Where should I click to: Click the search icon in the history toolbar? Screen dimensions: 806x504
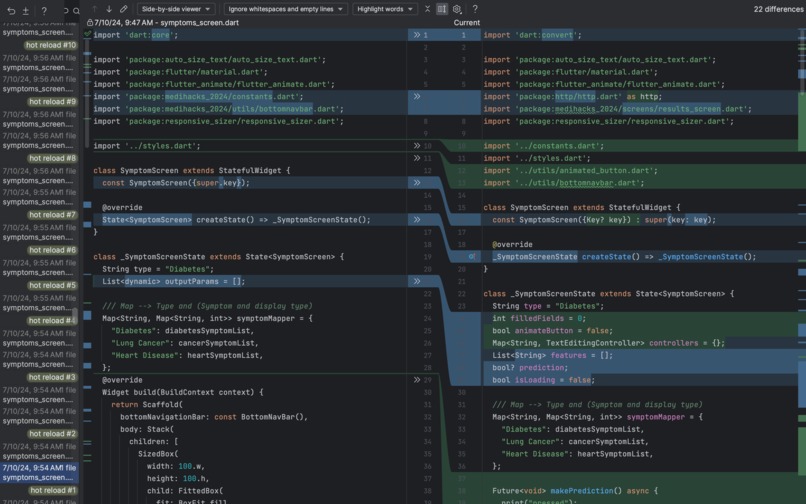76,10
